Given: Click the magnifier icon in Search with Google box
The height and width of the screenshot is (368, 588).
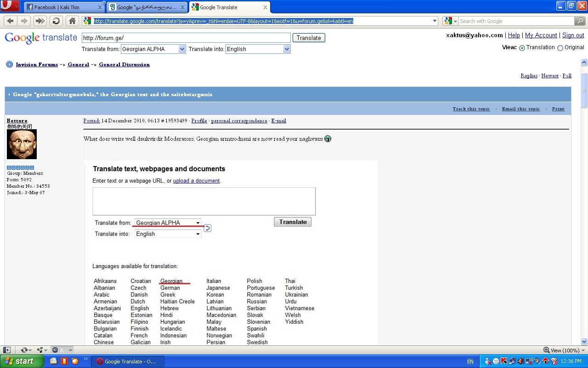Looking at the screenshot, I should tap(580, 21).
